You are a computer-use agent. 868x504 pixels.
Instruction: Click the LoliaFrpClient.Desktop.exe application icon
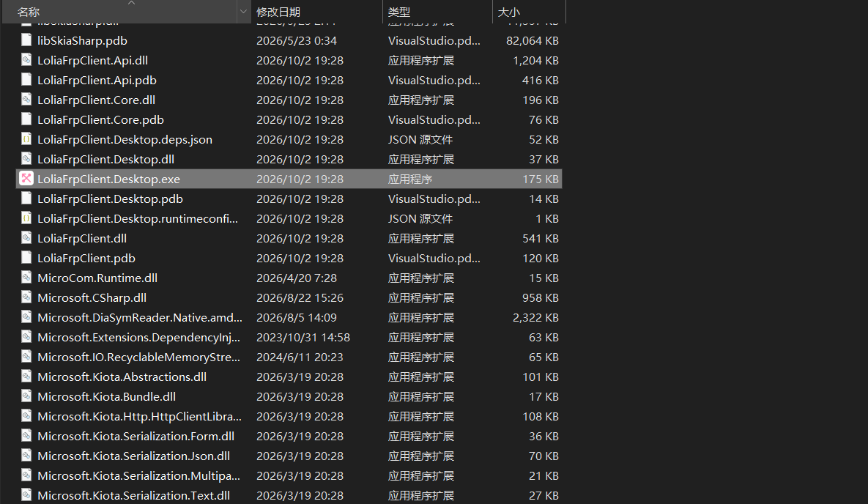(x=26, y=178)
